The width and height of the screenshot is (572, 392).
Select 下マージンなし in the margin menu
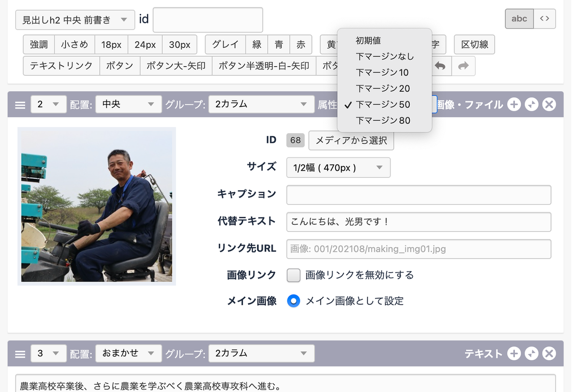385,56
